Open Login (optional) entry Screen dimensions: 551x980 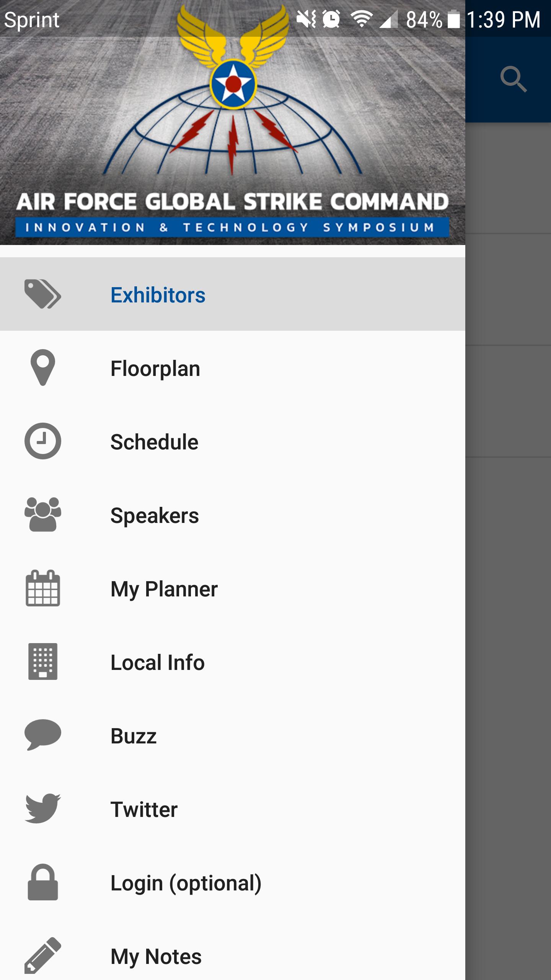tap(186, 883)
